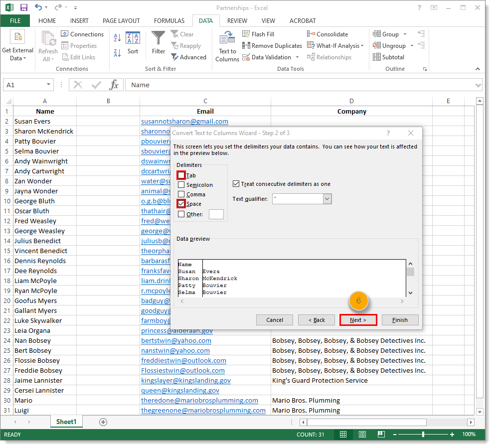Uncheck the Space delimiter

181,203
